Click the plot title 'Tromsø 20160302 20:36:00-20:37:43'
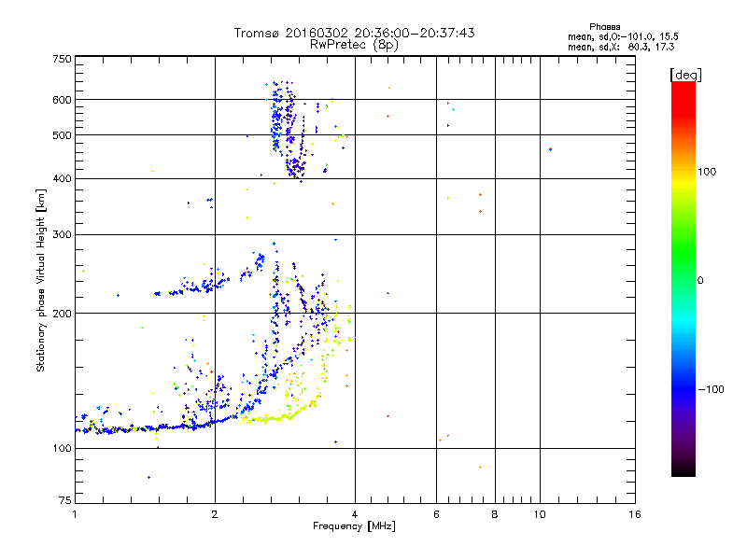Screen dimensions: 747x560 355,33
